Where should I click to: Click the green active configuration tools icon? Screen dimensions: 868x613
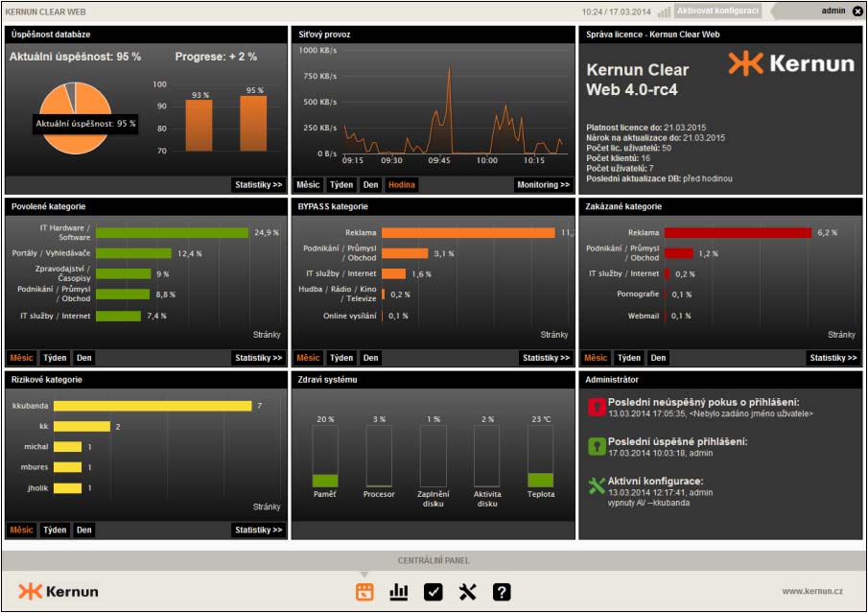[597, 486]
